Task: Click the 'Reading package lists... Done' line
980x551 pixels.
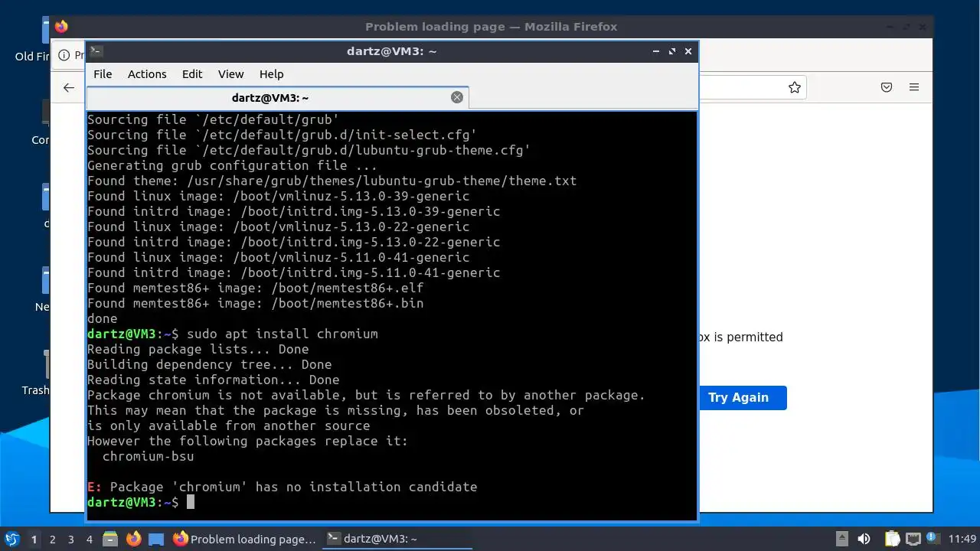Action: (198, 349)
